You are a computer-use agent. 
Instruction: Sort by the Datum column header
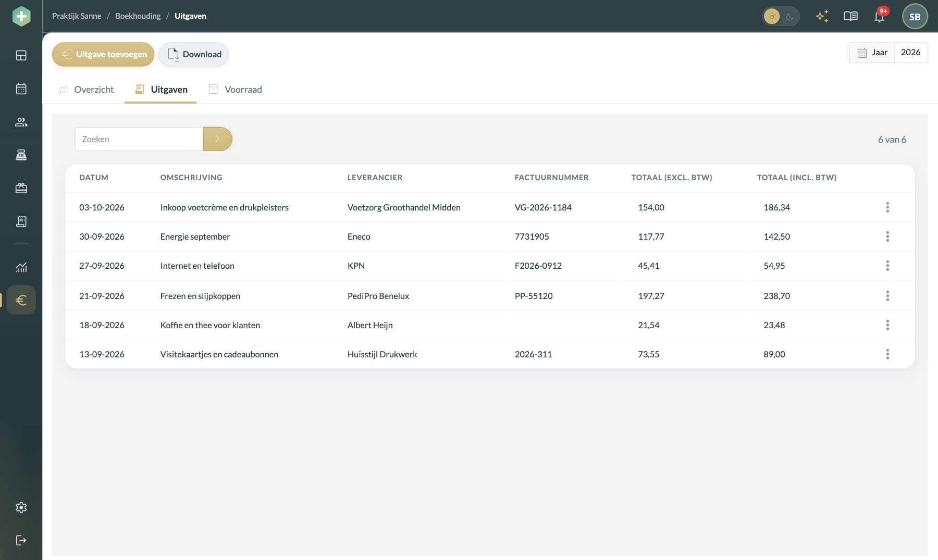point(94,178)
